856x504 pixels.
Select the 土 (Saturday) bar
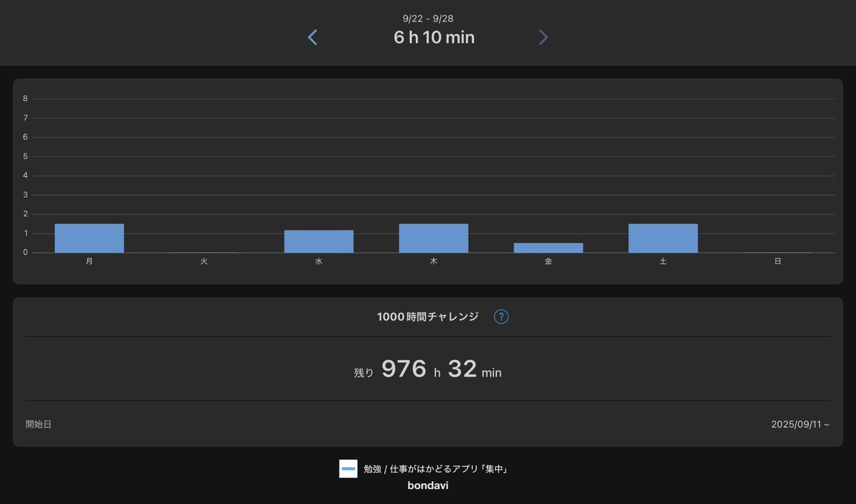(663, 238)
